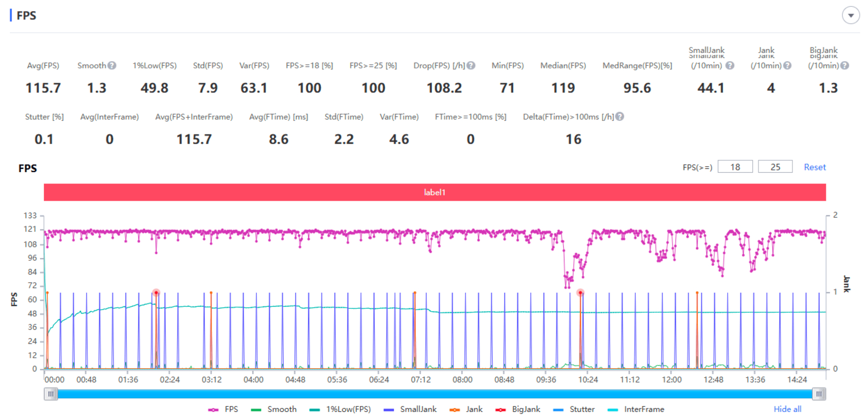Click Hide all to hide chart series
868x418 pixels.
[787, 409]
